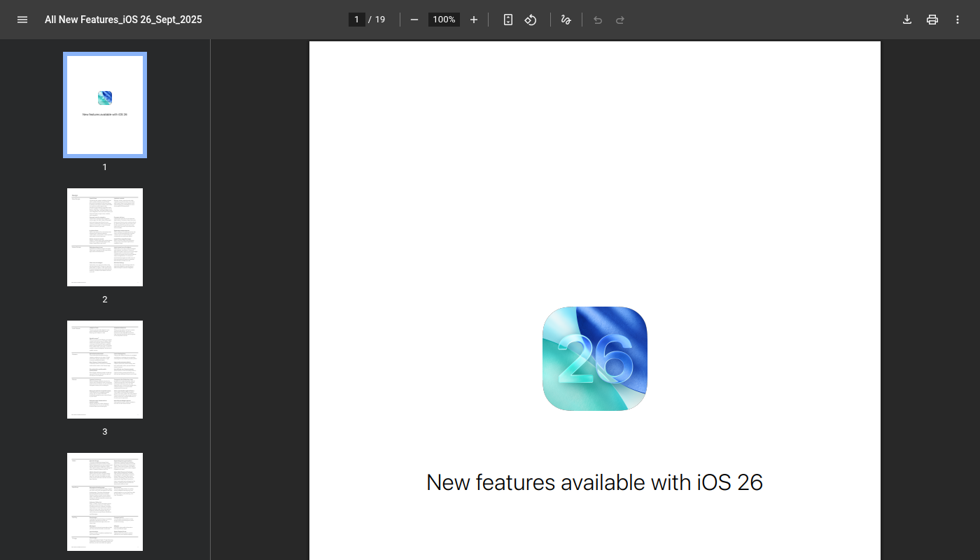Viewport: 980px width, 560px height.
Task: Click the fit to page icon
Action: [508, 20]
